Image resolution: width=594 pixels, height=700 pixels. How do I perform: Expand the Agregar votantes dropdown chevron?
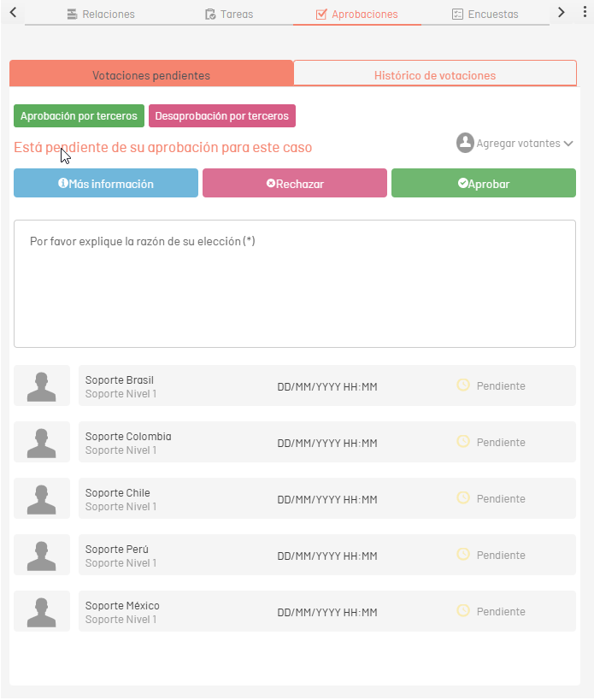[568, 144]
